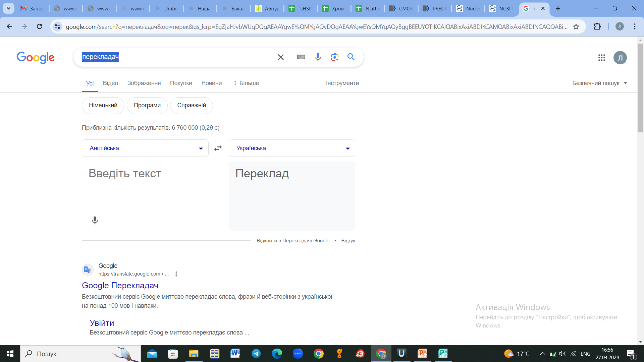Open the Chrome profile icon in toolbar

pos(620,26)
